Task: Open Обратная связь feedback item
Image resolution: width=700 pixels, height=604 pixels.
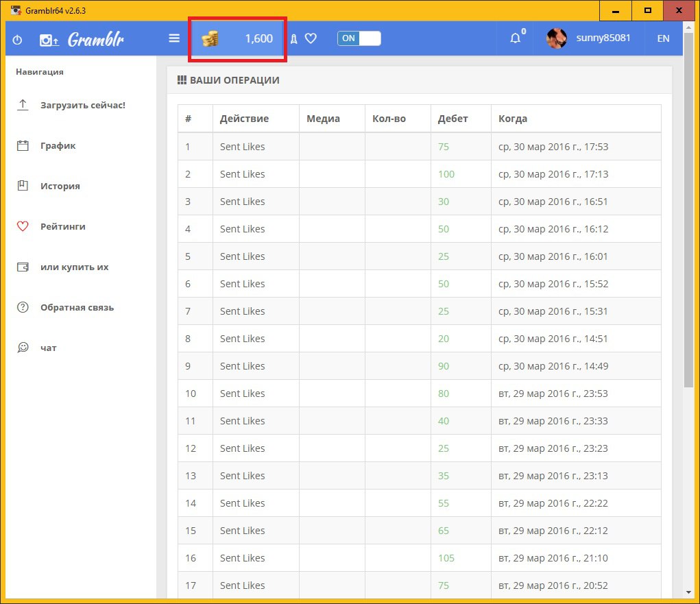Action: 77,308
